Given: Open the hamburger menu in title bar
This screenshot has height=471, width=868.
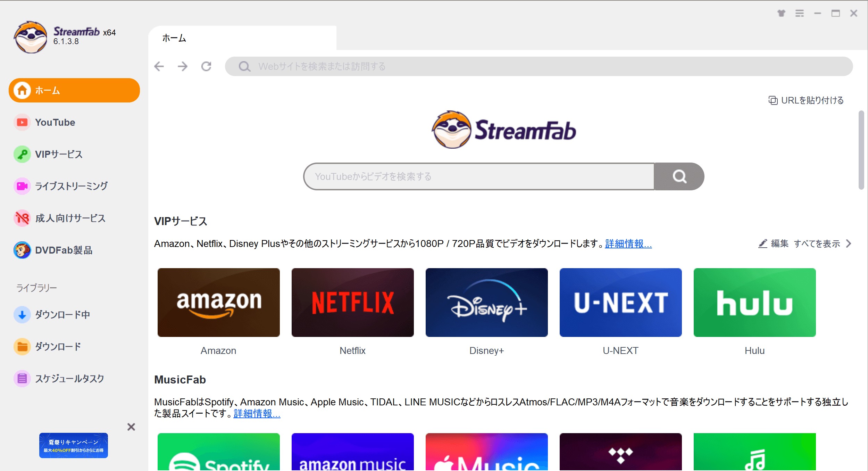Looking at the screenshot, I should click(x=800, y=13).
